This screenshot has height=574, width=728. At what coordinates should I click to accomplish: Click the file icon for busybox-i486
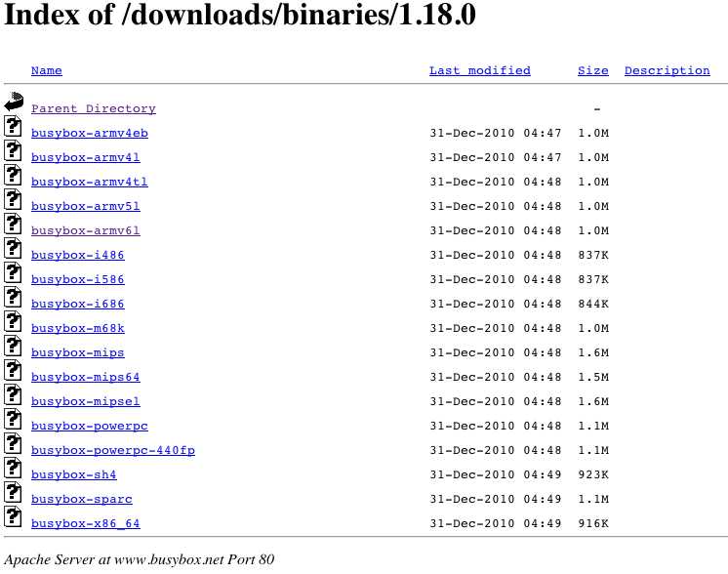click(x=13, y=248)
